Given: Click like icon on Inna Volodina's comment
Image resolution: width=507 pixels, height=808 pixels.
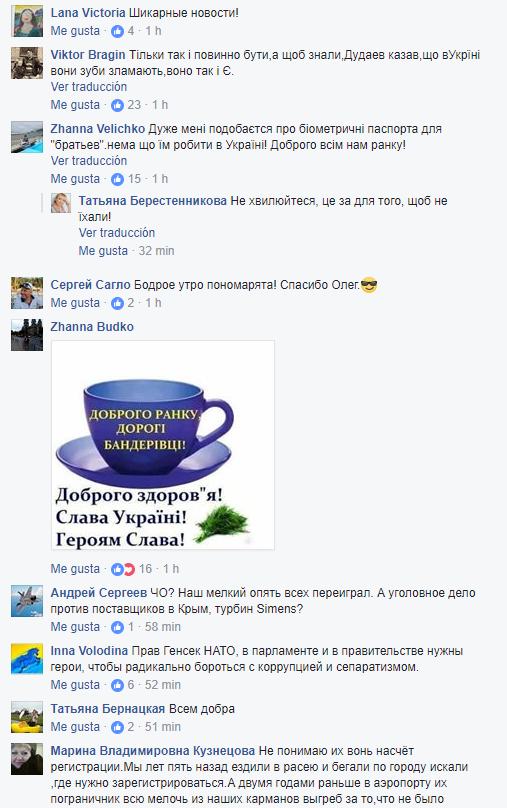Looking at the screenshot, I should (117, 685).
